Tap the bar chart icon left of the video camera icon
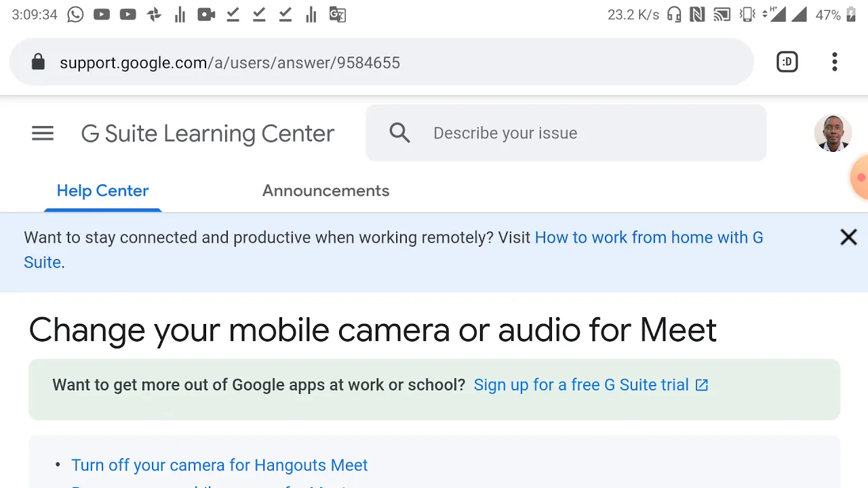This screenshot has width=868, height=488. click(180, 14)
